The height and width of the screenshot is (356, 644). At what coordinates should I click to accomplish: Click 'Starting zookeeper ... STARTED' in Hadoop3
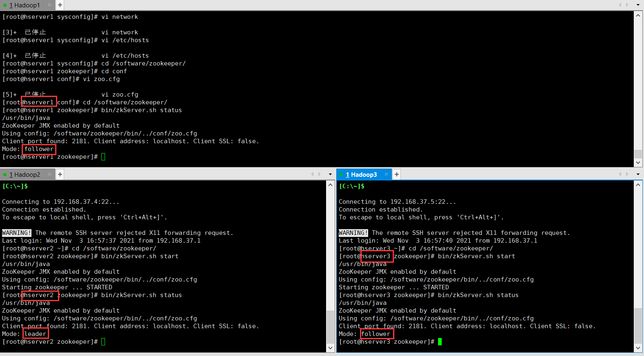coord(394,287)
